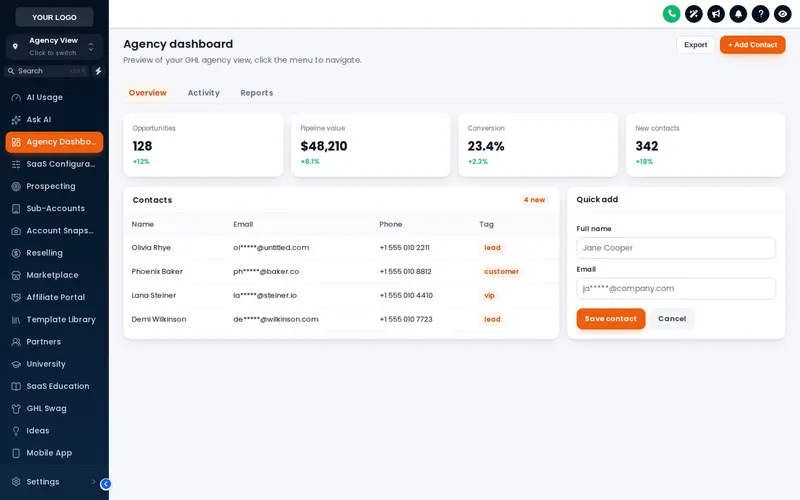Click the AI Usage gauge icon

tap(16, 97)
